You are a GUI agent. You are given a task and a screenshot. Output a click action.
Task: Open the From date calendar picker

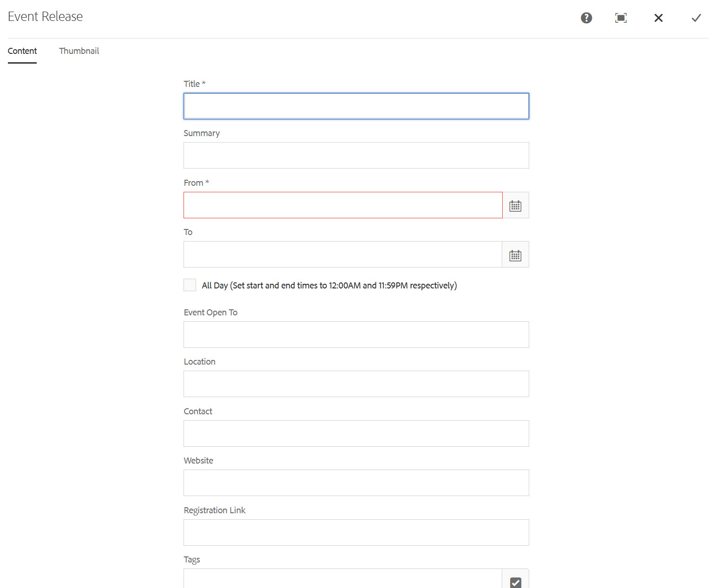tap(515, 205)
